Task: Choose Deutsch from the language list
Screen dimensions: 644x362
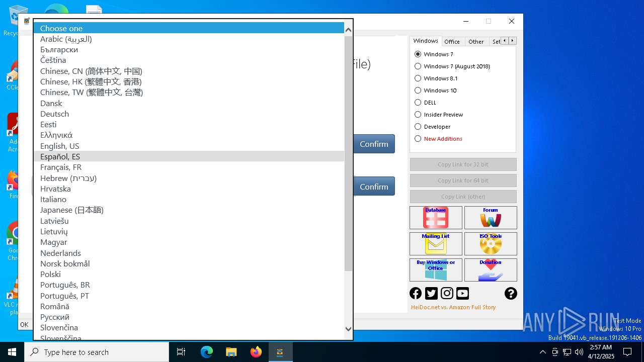Action: [x=189, y=114]
